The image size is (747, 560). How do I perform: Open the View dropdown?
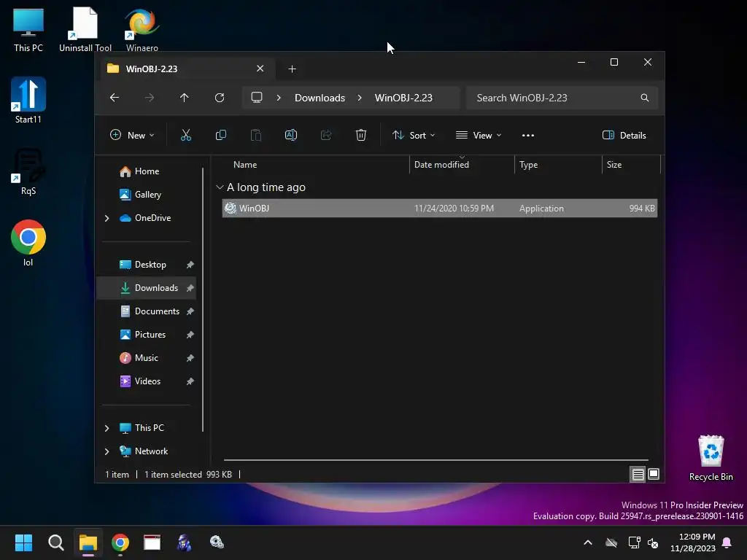pyautogui.click(x=479, y=135)
